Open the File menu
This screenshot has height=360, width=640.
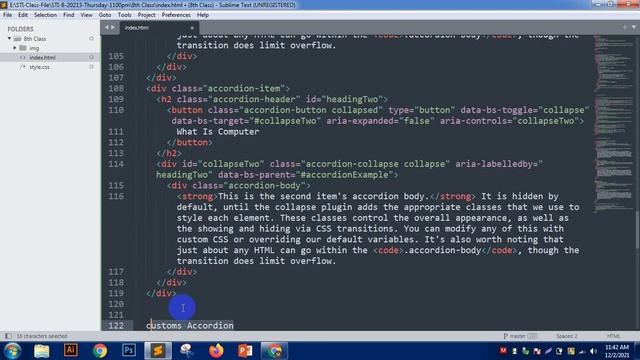[7, 15]
